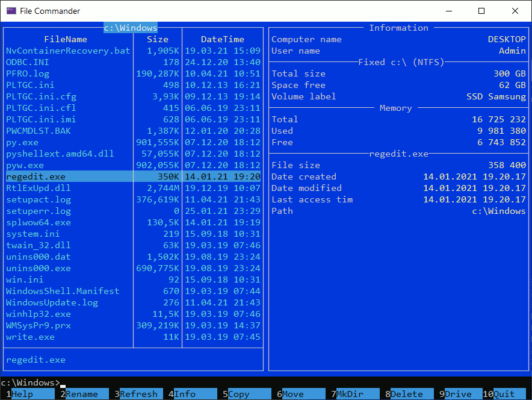Select the system.ini file
Image resolution: width=532 pixels, height=400 pixels.
point(33,234)
